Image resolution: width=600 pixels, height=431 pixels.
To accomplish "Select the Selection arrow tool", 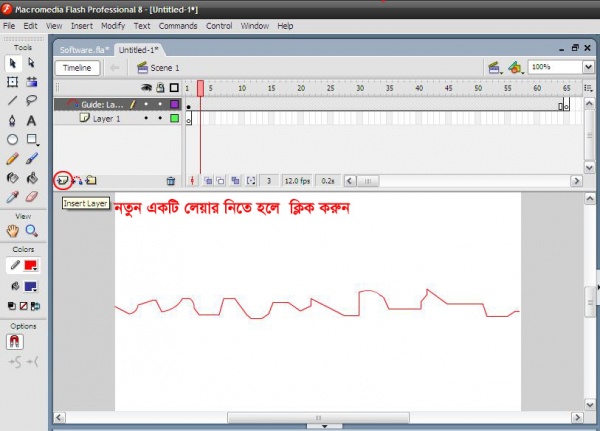I will tap(13, 63).
